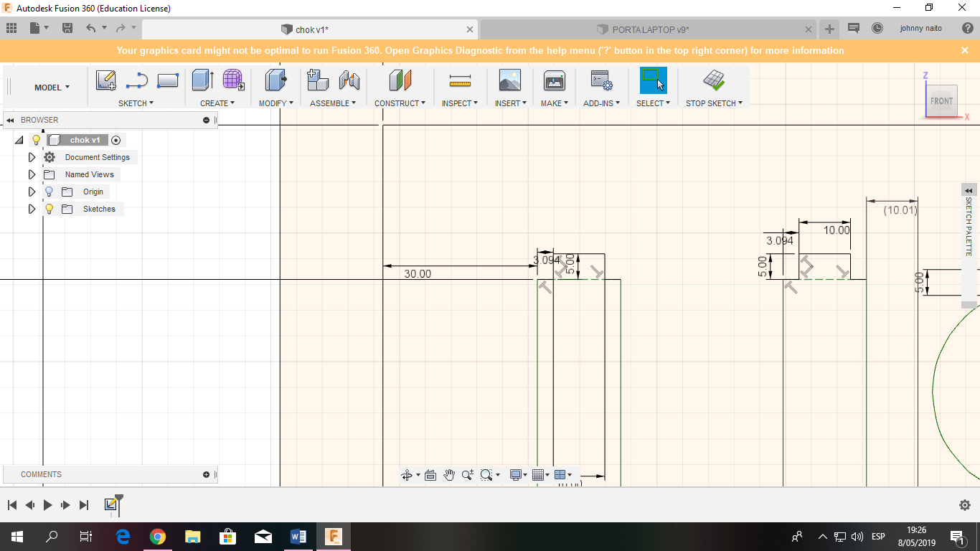Expand the Sketch Palette panel
Screen dimensions: 980x551
[969, 190]
